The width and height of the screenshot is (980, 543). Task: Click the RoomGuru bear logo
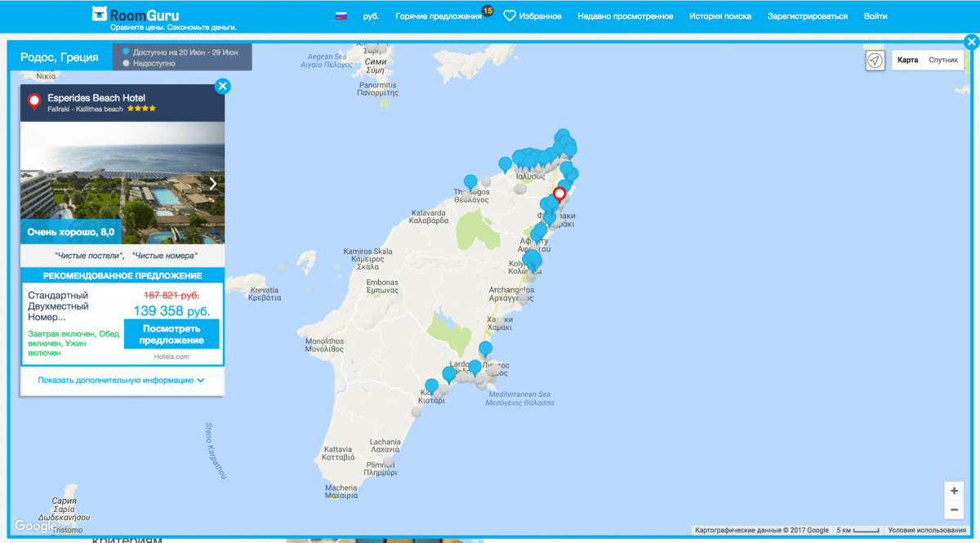100,14
